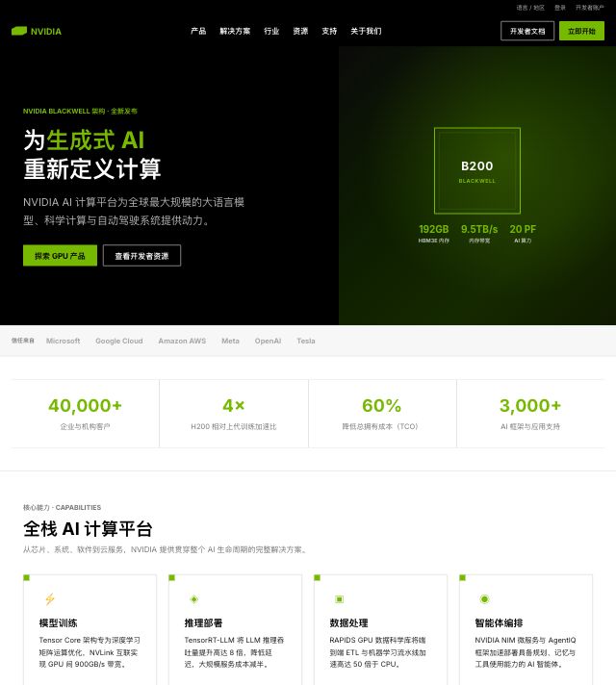
Task: Click the 信任来自 label
Action: pyautogui.click(x=23, y=341)
